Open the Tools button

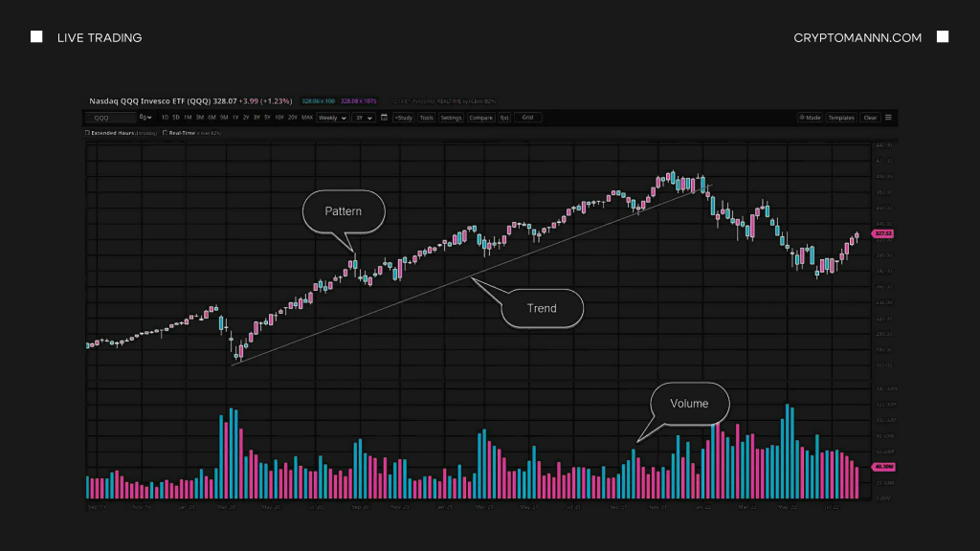pos(426,118)
